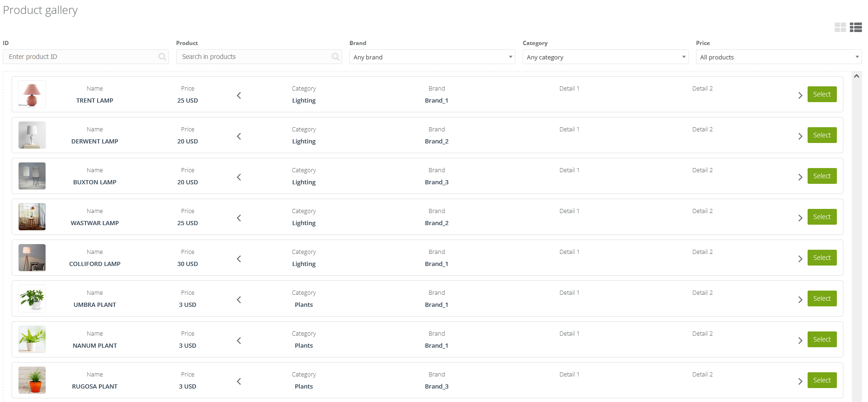Open the Colliford Lamp thumbnail
The image size is (868, 402).
tap(32, 258)
